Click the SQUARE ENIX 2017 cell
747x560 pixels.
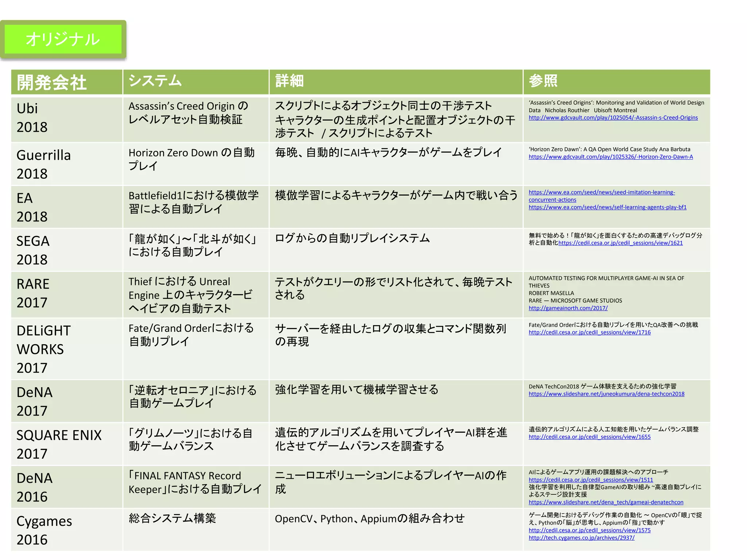[67, 444]
